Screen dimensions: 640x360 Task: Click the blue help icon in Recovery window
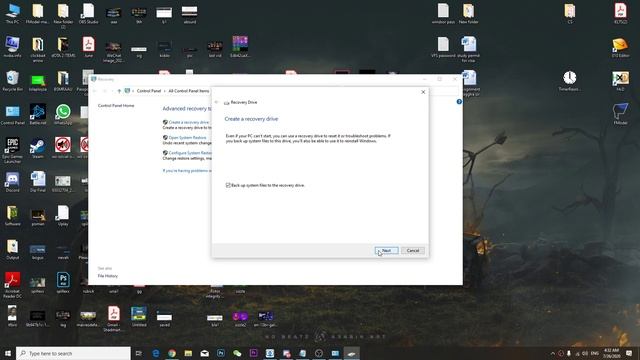tap(459, 101)
